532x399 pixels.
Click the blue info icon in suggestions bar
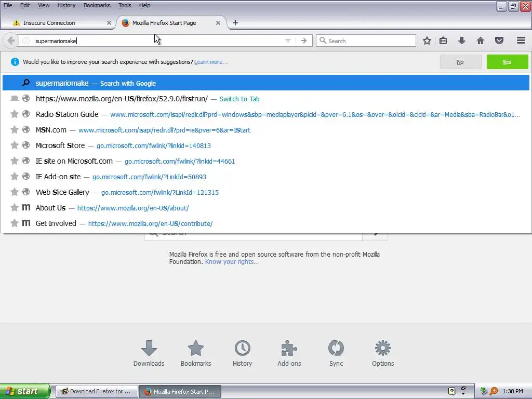point(15,62)
